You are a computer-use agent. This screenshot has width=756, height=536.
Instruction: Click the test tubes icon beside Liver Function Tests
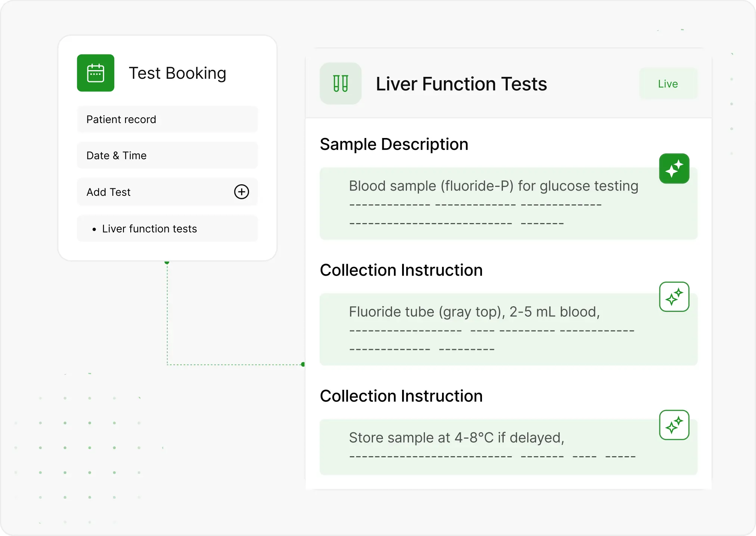click(340, 84)
